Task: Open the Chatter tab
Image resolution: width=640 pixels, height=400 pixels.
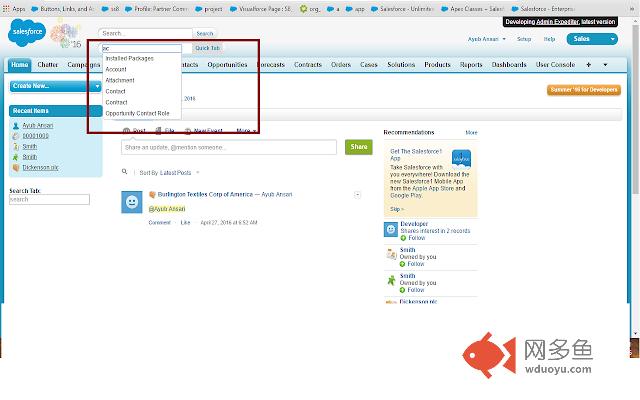Action: click(x=48, y=64)
